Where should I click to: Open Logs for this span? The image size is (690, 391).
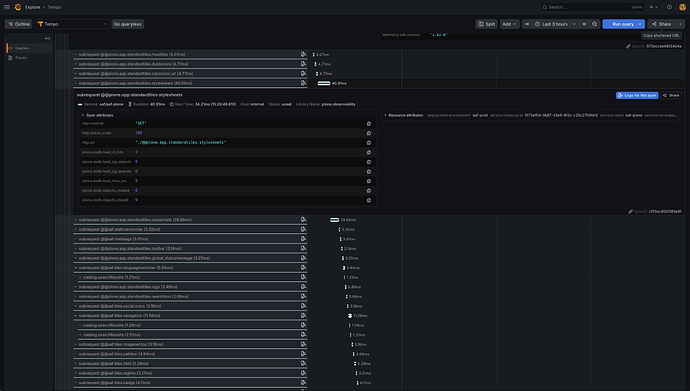(x=637, y=95)
